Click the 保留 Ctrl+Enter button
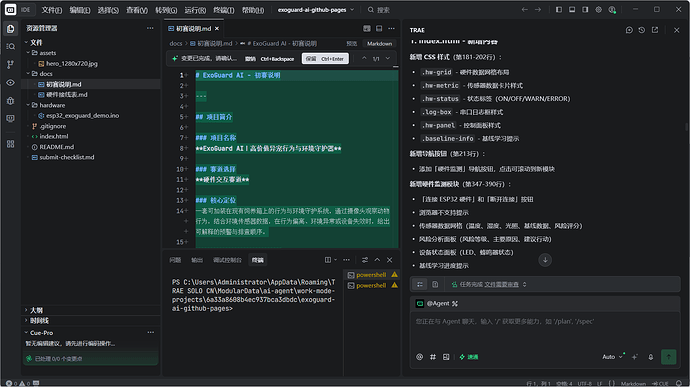Viewport: 690px width, 387px height. pyautogui.click(x=325, y=59)
